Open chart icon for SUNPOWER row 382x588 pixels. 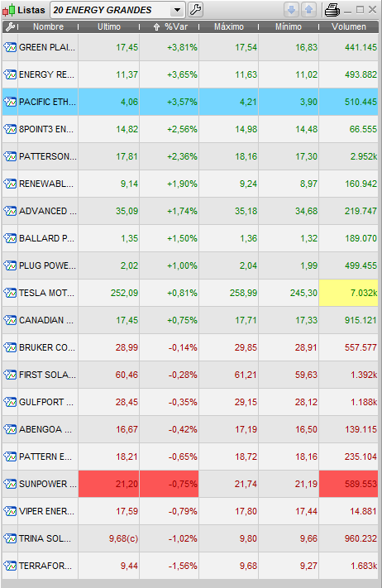(x=10, y=484)
